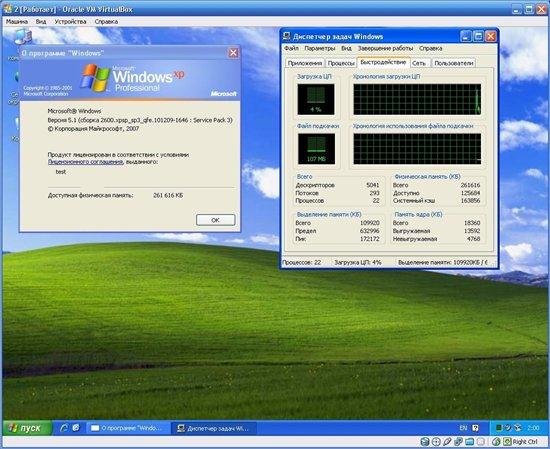Maximize the Task Manager window
The height and width of the screenshot is (449, 550).
478,36
